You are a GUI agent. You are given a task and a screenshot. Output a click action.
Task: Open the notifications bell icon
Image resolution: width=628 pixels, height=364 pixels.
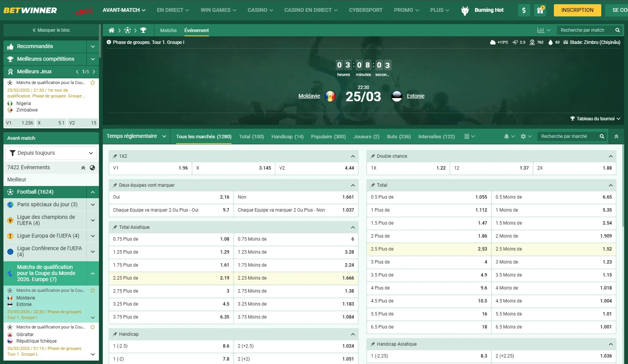coord(506,136)
